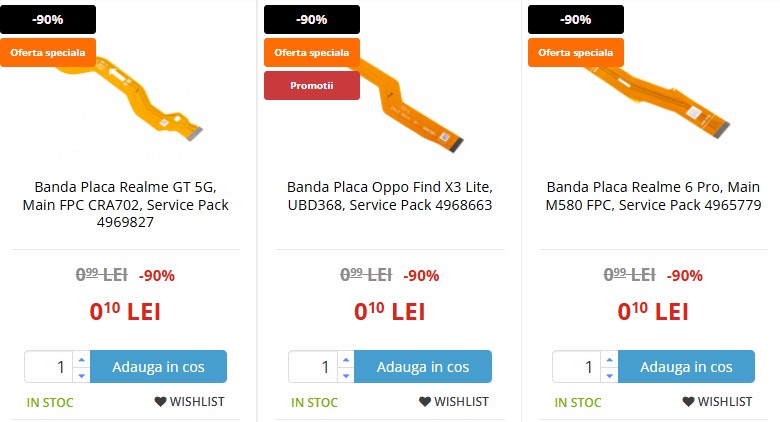Image resolution: width=780 pixels, height=422 pixels.
Task: Click the Realme GT 5G wishlist heart icon
Action: click(160, 402)
